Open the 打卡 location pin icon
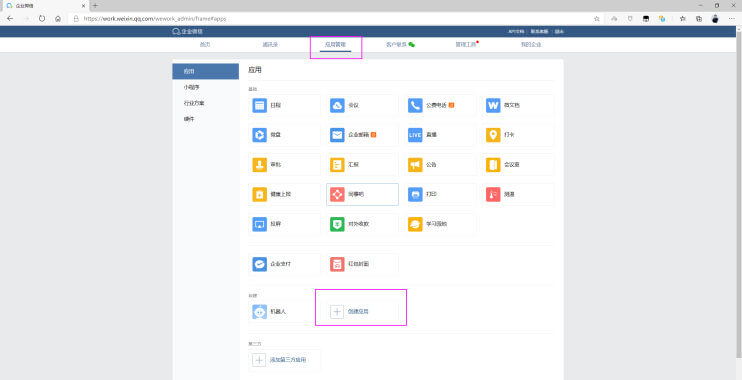Viewport: 742px width, 380px height. pyautogui.click(x=493, y=135)
